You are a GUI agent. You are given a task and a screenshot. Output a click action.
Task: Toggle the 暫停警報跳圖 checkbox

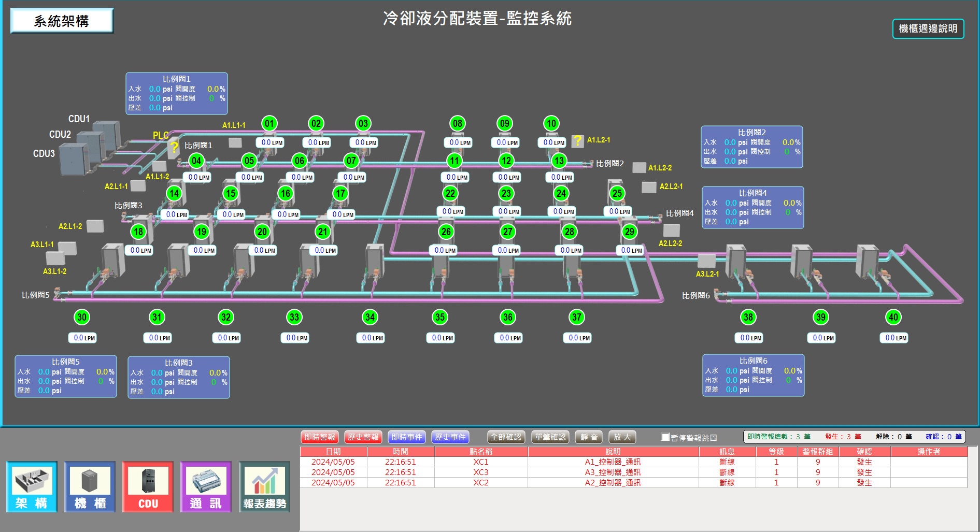[x=666, y=437]
